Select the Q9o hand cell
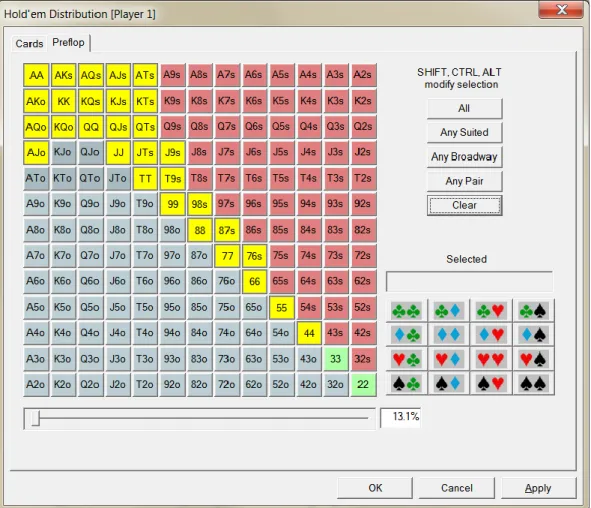Image resolution: width=591 pixels, height=508 pixels. click(x=91, y=204)
